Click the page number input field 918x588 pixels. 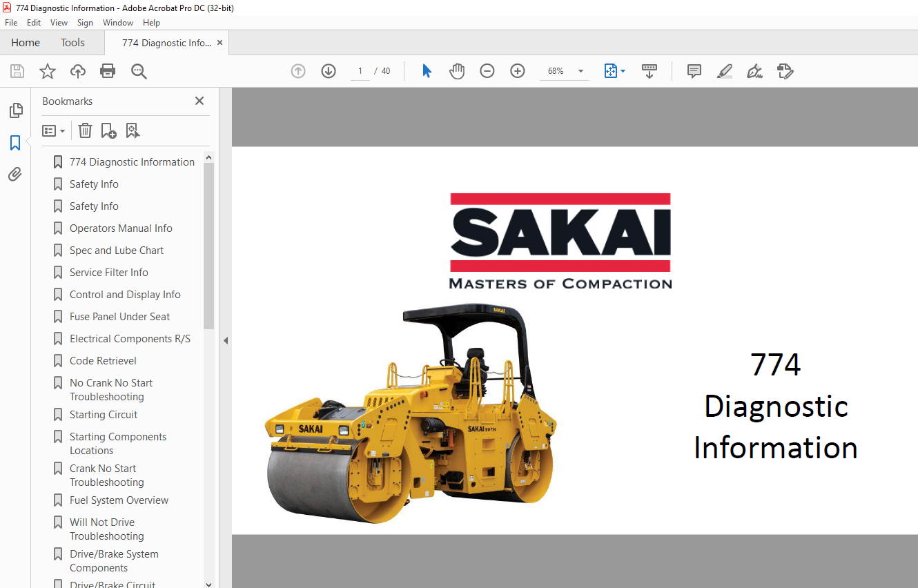(x=360, y=71)
